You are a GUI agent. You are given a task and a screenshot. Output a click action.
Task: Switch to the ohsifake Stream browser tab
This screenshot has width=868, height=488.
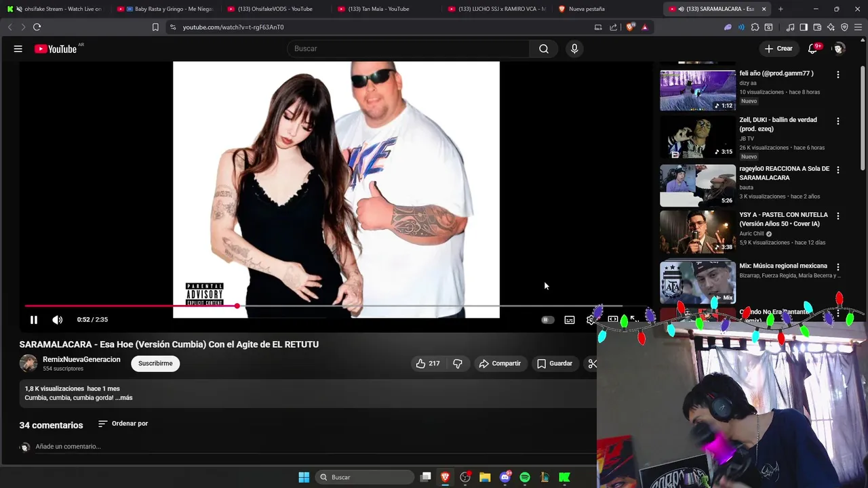(54, 9)
